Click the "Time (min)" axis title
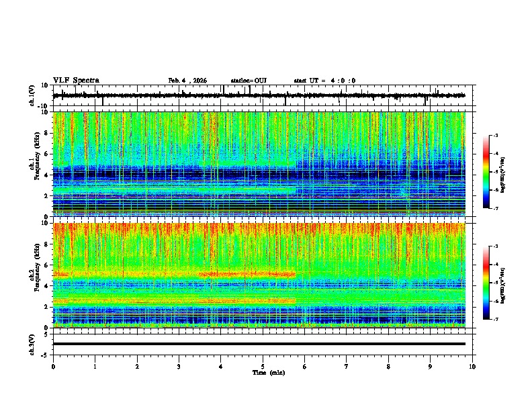The image size is (532, 411). tap(269, 373)
